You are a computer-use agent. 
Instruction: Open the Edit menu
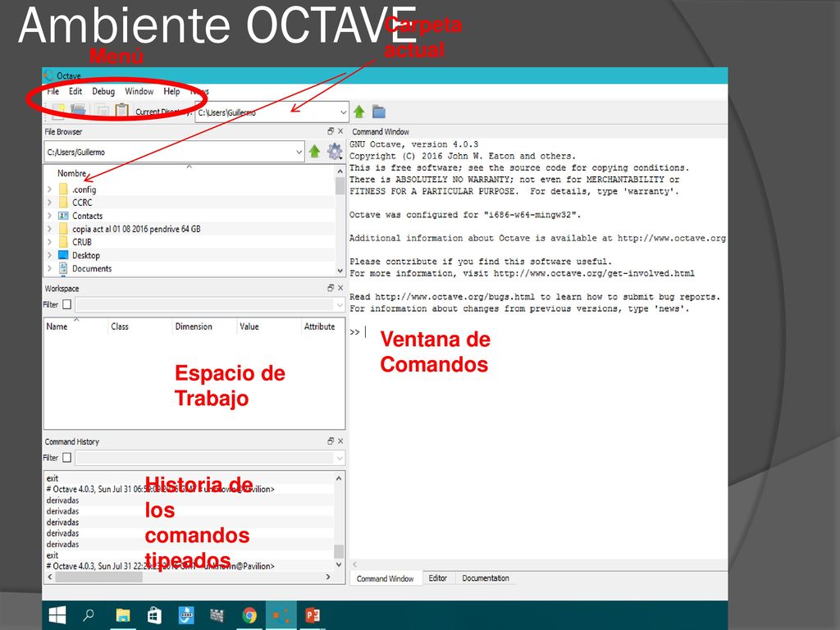[x=75, y=92]
